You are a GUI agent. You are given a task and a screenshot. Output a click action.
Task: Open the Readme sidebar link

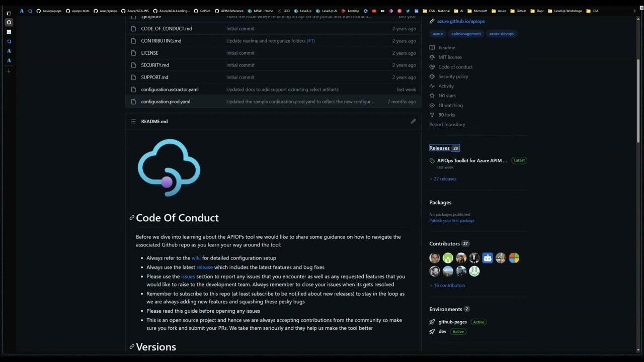coord(442,48)
